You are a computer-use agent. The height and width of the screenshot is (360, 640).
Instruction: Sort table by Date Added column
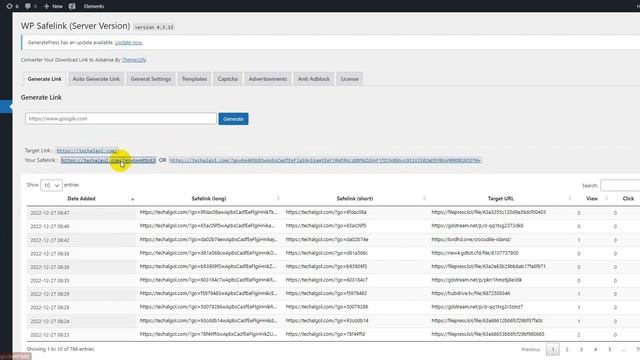point(81,199)
